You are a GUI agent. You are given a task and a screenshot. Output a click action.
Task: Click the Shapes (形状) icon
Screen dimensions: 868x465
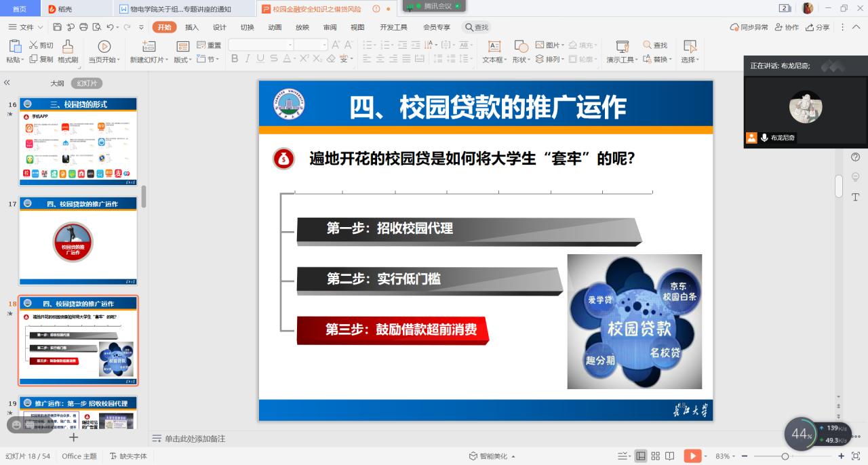521,46
